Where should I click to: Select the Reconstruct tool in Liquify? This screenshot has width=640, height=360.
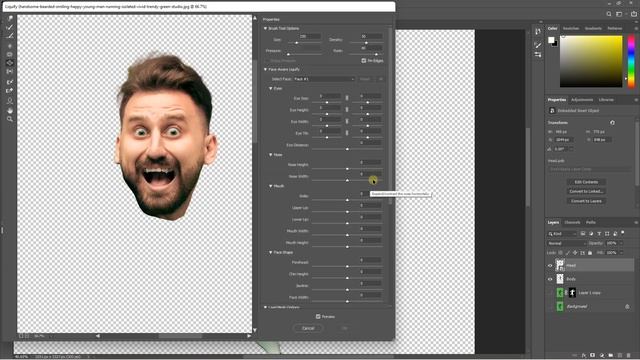point(10,27)
